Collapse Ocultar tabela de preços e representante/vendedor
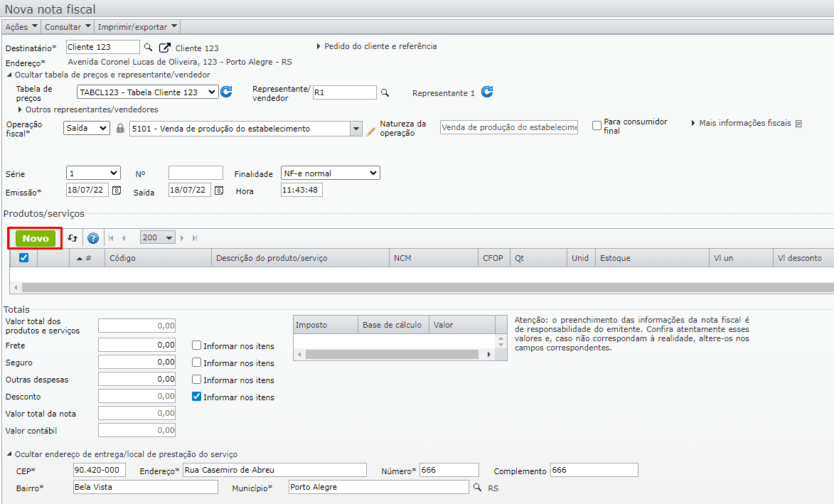This screenshot has height=504, width=834. (108, 75)
